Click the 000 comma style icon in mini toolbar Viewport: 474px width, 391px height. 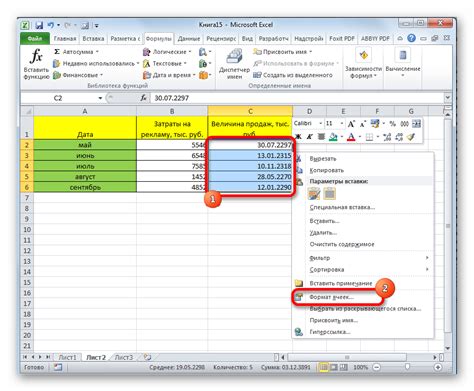(x=404, y=124)
